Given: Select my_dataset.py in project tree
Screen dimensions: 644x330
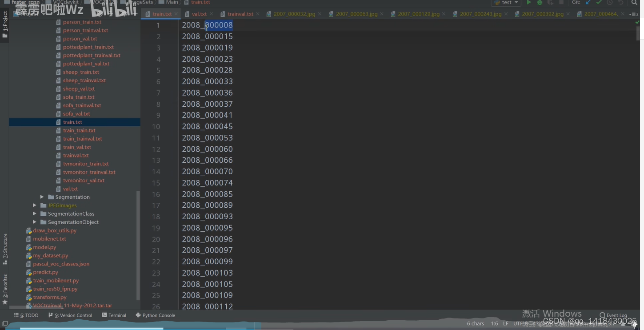Looking at the screenshot, I should tap(50, 256).
